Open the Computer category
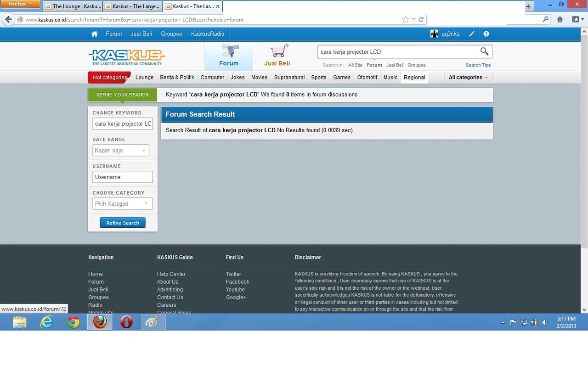The image size is (588, 371). [x=213, y=77]
